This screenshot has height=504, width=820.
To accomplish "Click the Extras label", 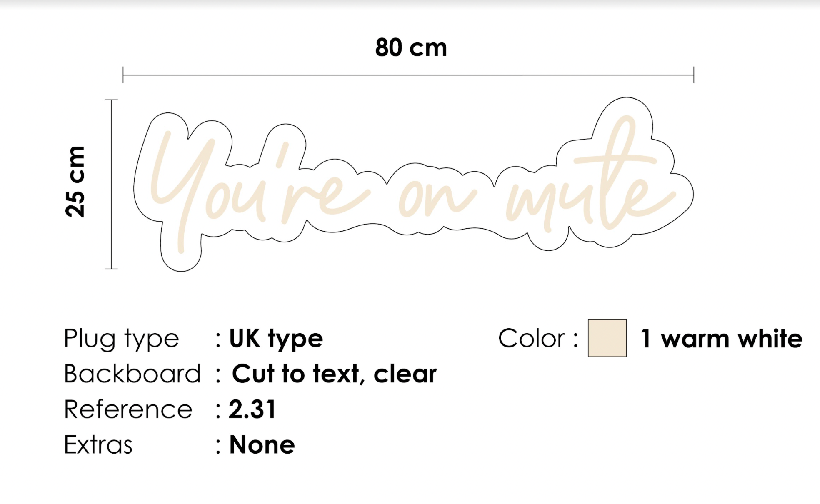I will click(x=98, y=445).
